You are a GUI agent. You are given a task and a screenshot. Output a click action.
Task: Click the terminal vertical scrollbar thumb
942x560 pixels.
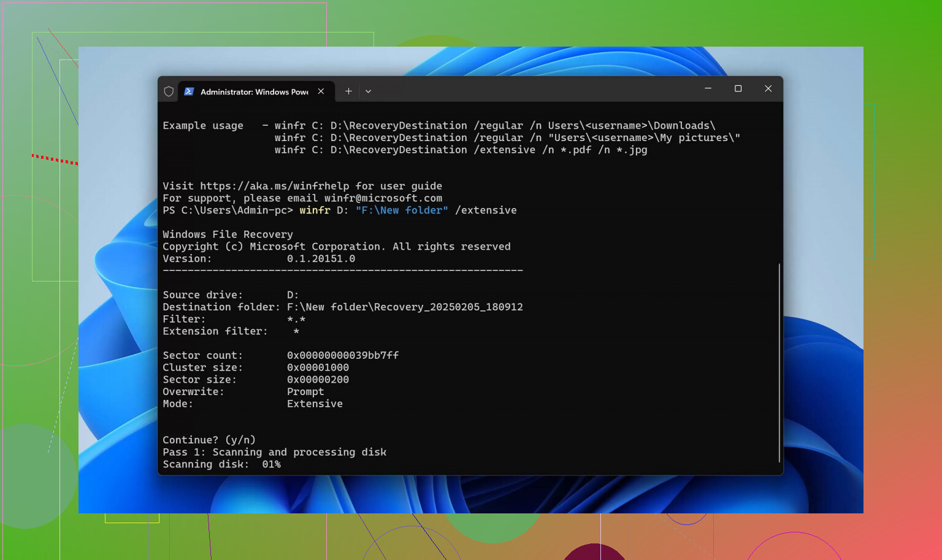point(779,362)
